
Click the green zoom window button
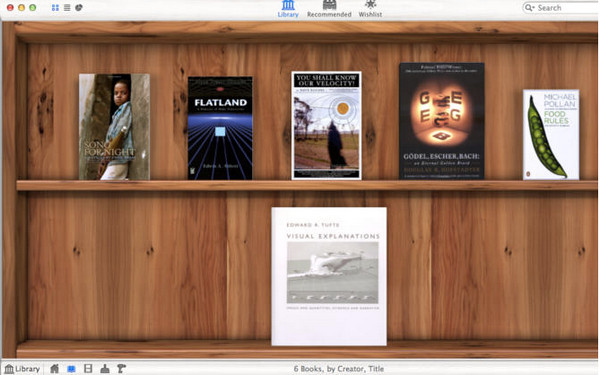pyautogui.click(x=33, y=7)
